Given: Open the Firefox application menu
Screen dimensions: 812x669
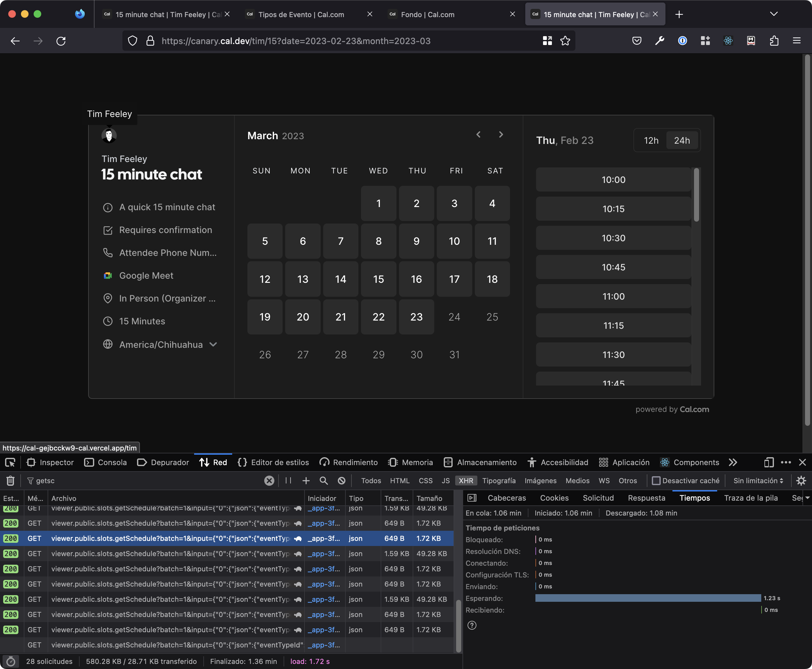Looking at the screenshot, I should click(796, 41).
